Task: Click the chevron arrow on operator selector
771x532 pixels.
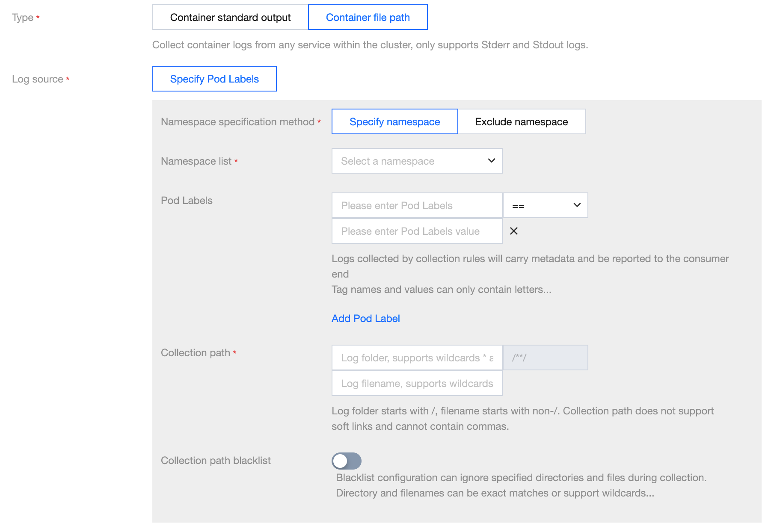Action: (577, 205)
